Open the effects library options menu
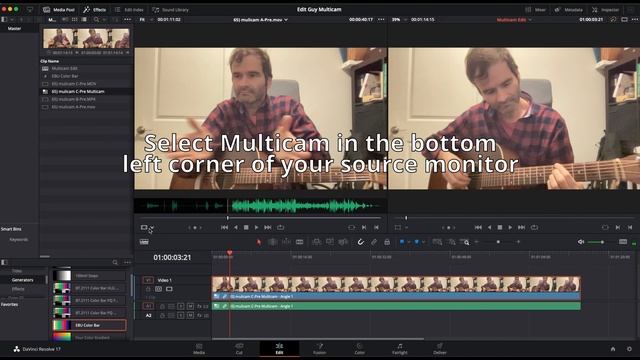The width and height of the screenshot is (640, 360). 127,262
